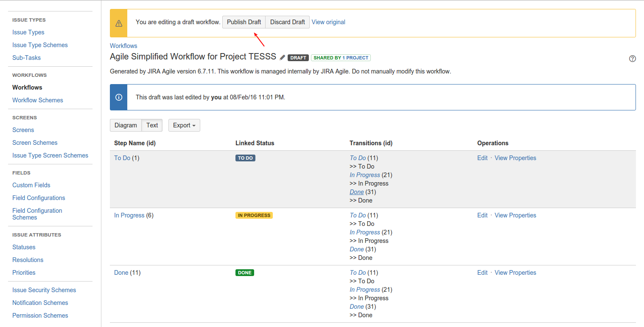Open Done (31) transition in To Do row

click(357, 192)
